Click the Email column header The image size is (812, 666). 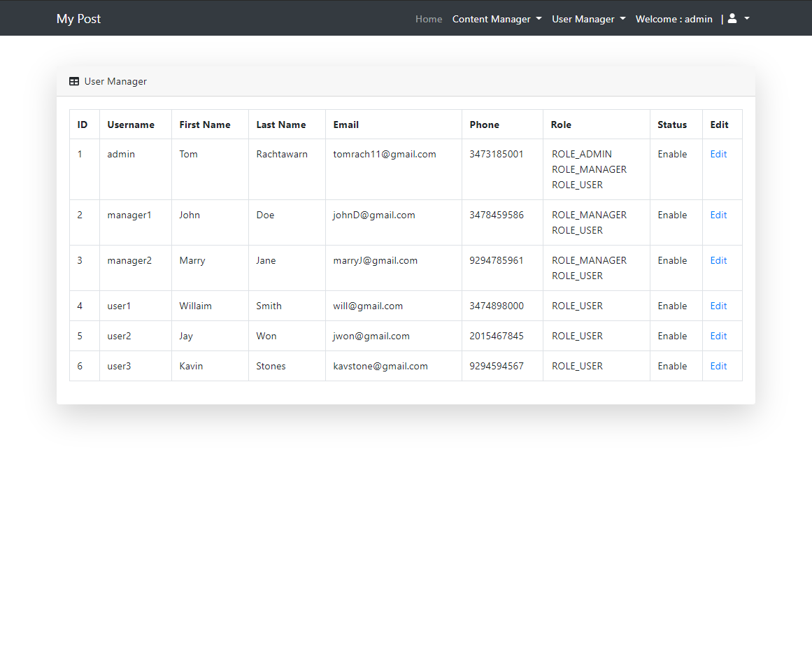click(x=346, y=125)
